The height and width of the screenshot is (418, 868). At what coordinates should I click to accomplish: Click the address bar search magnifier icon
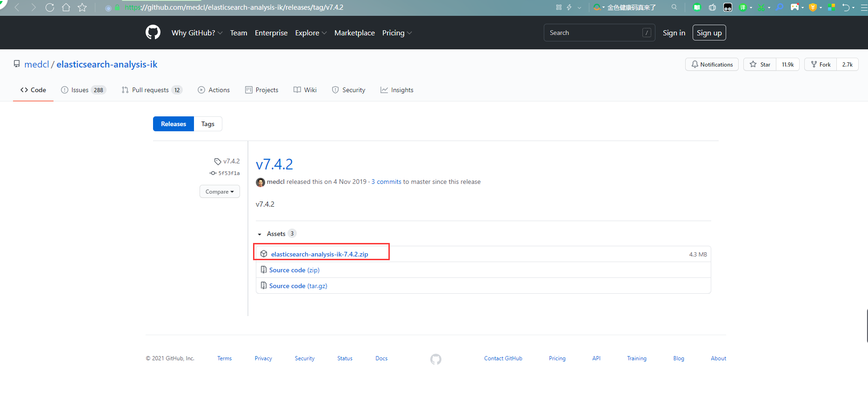click(x=674, y=7)
